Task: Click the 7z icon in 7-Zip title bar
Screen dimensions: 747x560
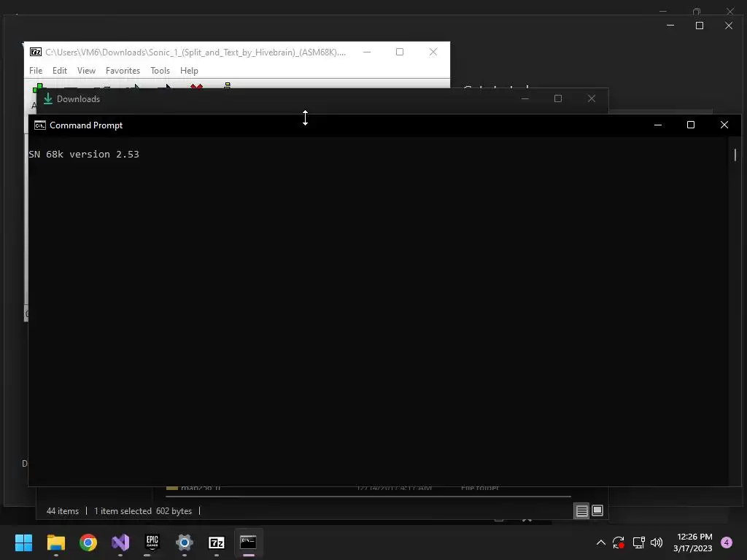Action: click(x=36, y=52)
